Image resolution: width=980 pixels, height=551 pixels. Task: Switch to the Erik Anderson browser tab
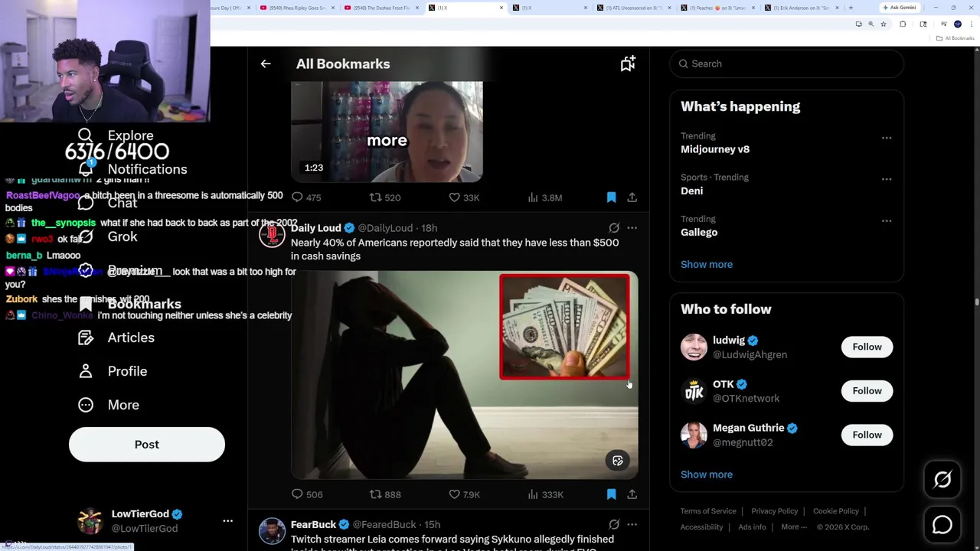pos(801,8)
